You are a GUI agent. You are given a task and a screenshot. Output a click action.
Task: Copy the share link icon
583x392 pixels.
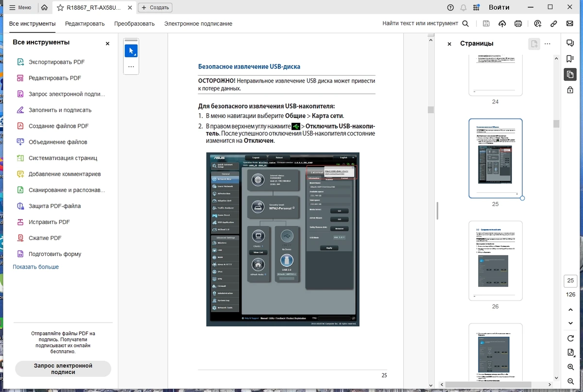[x=554, y=23]
